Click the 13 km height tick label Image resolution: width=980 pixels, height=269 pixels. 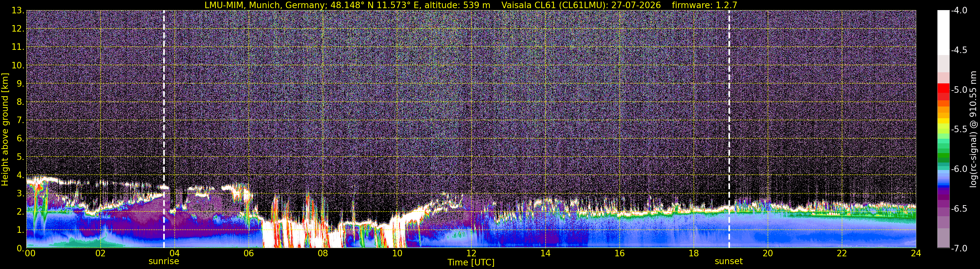(x=18, y=11)
